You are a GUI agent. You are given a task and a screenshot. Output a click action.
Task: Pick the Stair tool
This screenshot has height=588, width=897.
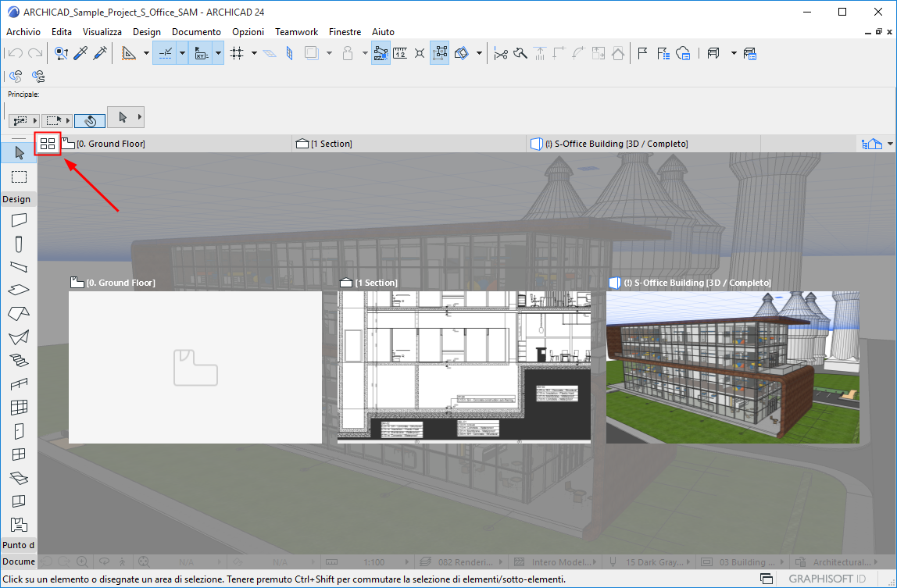point(19,360)
